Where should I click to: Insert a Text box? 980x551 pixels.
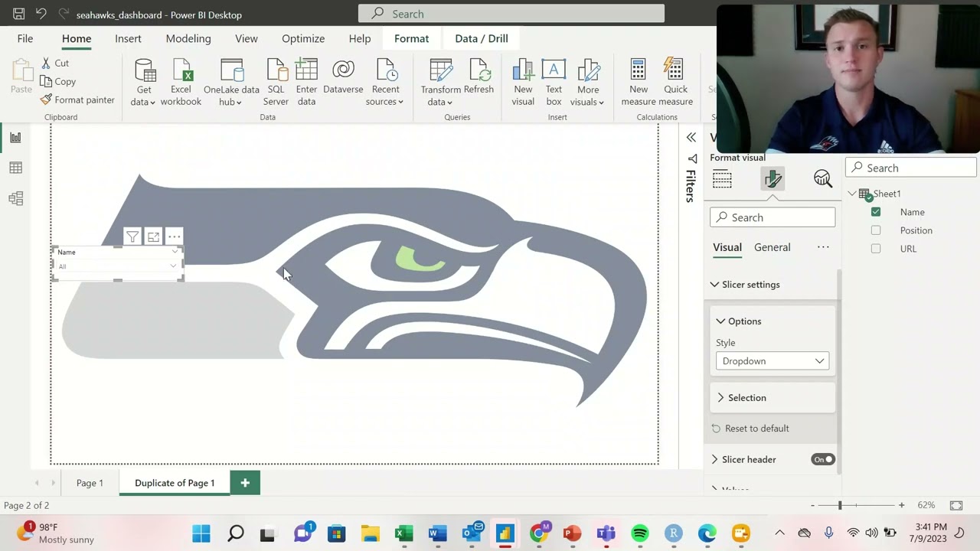click(554, 83)
